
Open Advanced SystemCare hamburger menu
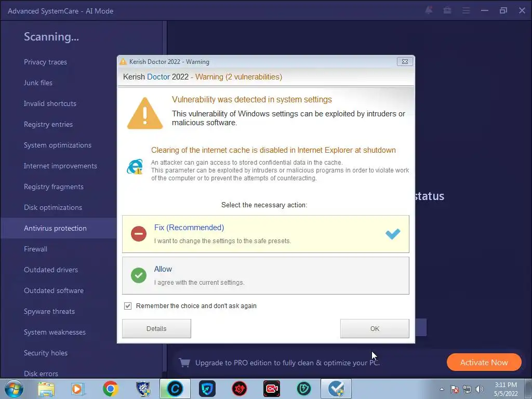466,10
